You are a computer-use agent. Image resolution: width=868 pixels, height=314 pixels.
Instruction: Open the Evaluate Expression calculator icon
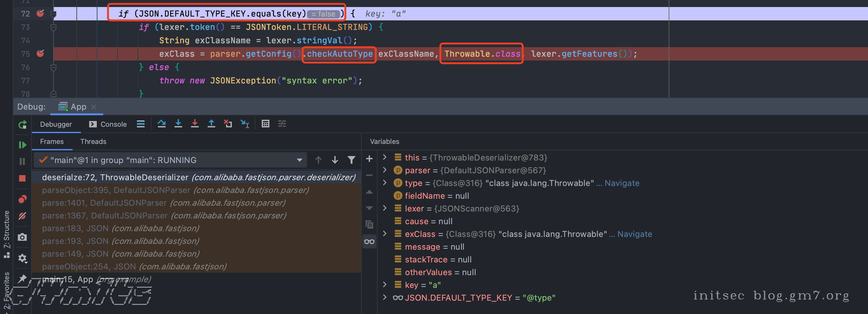click(266, 124)
